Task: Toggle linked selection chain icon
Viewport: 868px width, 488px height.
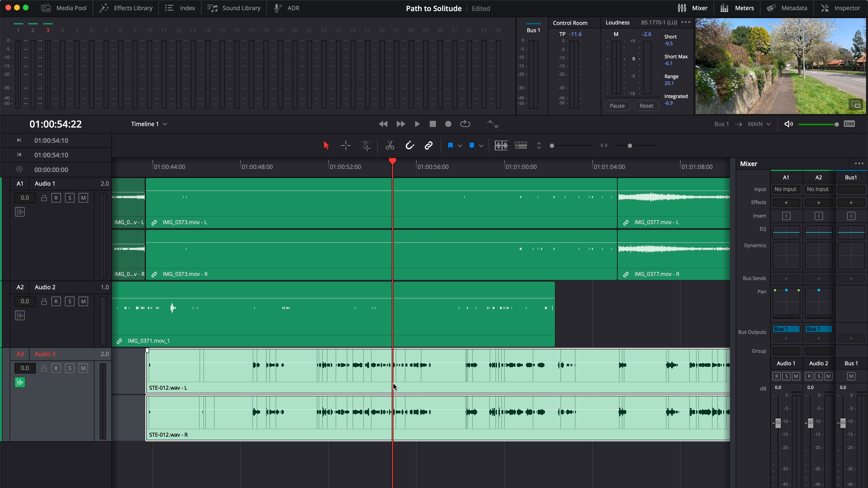Action: click(429, 145)
